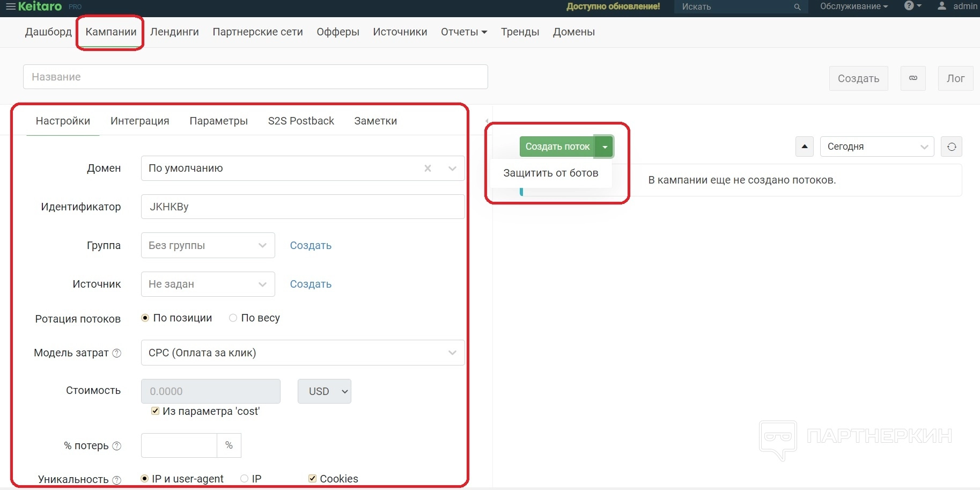Choose Защитить от ботов from the menu
The image size is (980, 490).
pyautogui.click(x=551, y=173)
